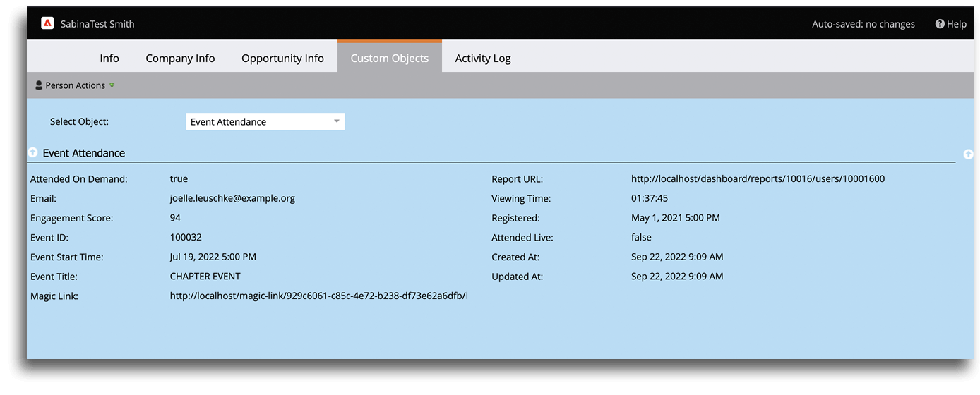Select the Event ID value 100032
The height and width of the screenshot is (395, 980).
coord(186,238)
